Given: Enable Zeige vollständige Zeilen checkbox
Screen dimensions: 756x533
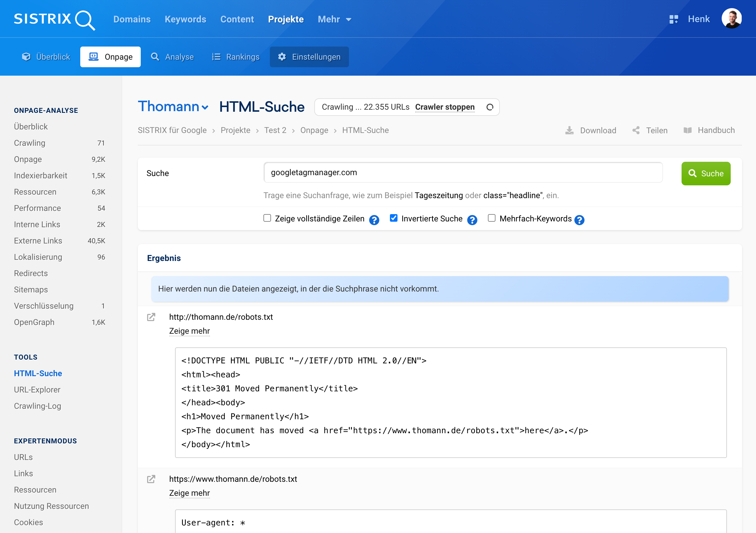Looking at the screenshot, I should [267, 218].
